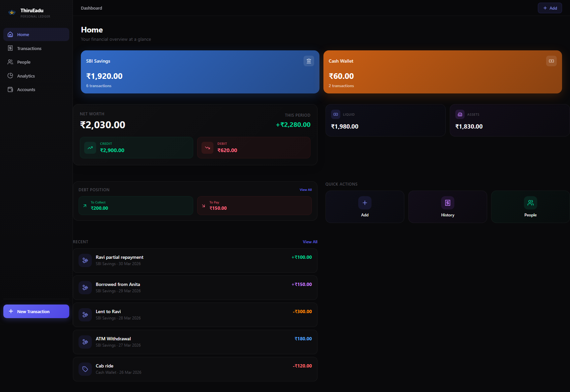The height and width of the screenshot is (392, 570).
Task: Click the Add button in top bar
Action: (x=550, y=8)
